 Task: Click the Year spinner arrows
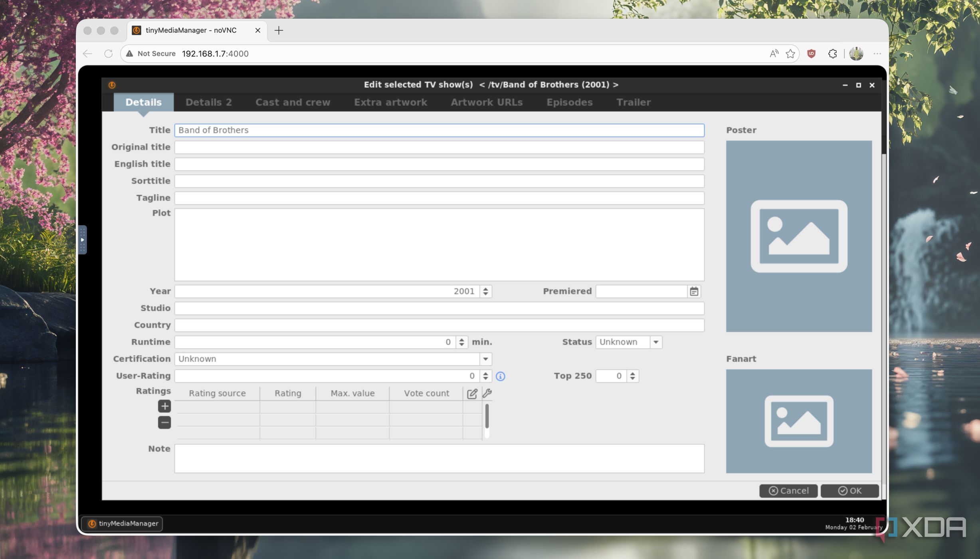pos(485,291)
